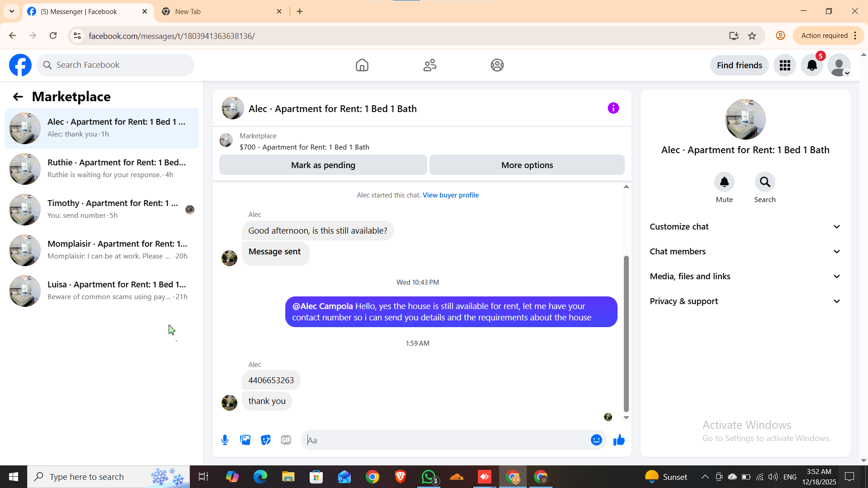Send a thumbs-up like
Viewport: 868px width, 488px height.
pyautogui.click(x=619, y=440)
